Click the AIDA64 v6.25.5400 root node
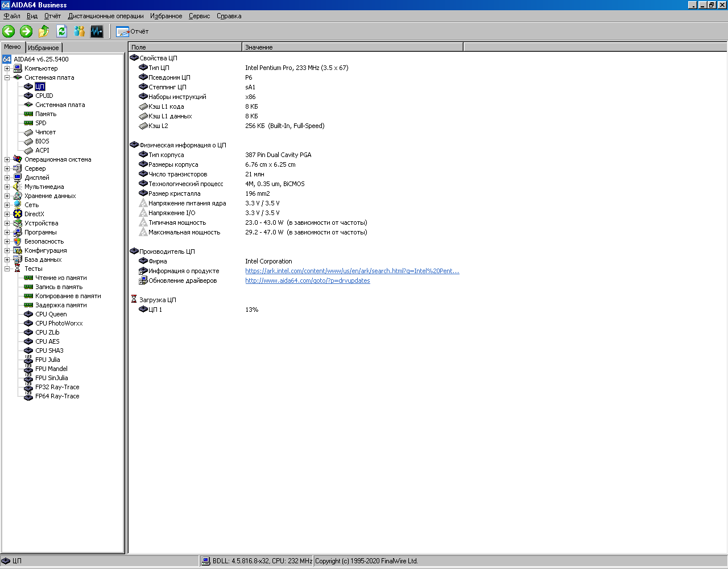Image resolution: width=728 pixels, height=569 pixels. pos(41,59)
